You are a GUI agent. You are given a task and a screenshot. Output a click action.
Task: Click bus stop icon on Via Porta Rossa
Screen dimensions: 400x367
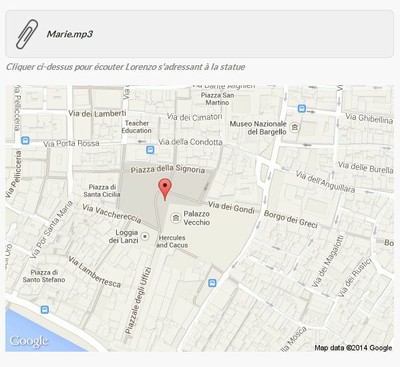pos(25,140)
